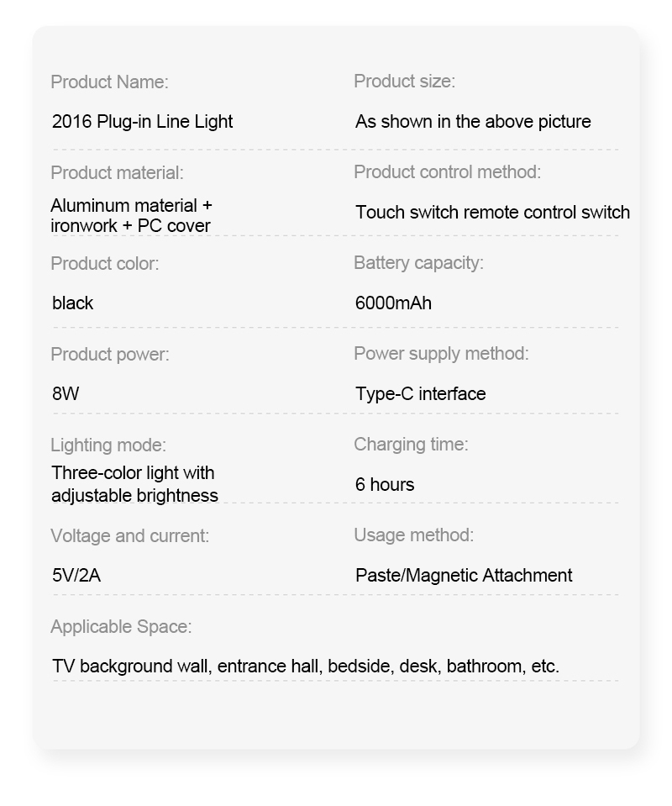This screenshot has height=806, width=672.
Task: Select the Aluminum material + ironwork text
Action: [x=131, y=215]
